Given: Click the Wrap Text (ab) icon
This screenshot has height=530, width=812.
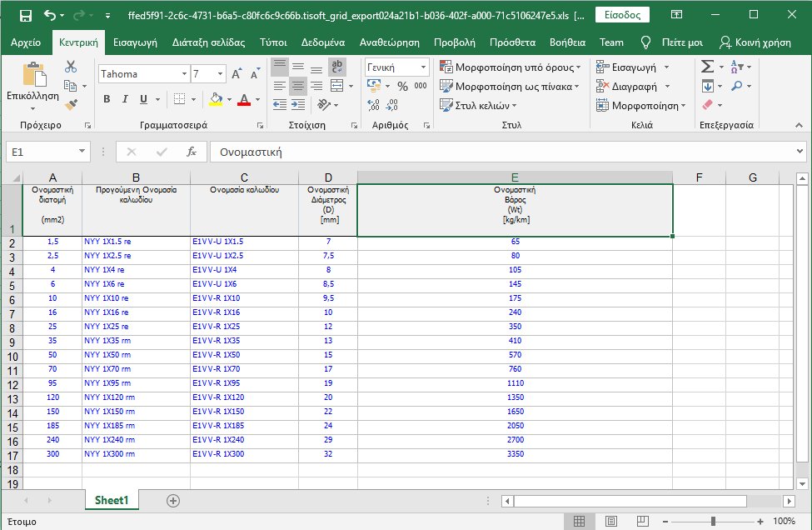Looking at the screenshot, I should [338, 66].
